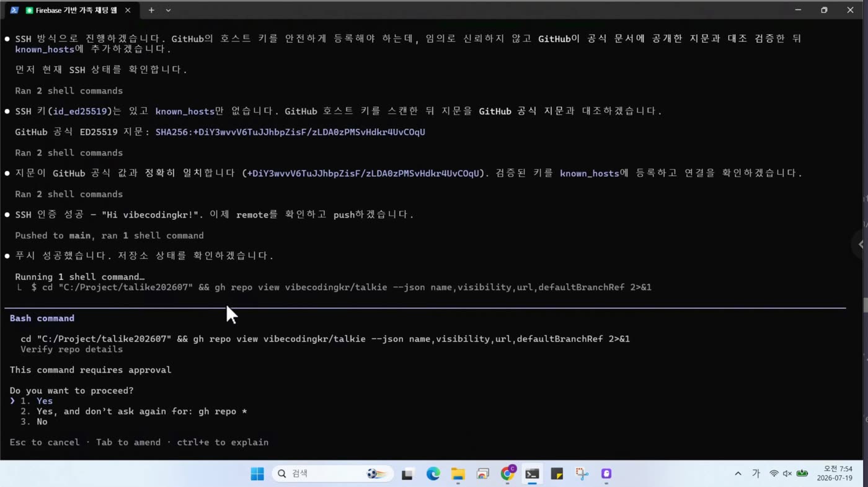Click 'Tab to amend' hint
868x487 pixels.
pyautogui.click(x=128, y=442)
